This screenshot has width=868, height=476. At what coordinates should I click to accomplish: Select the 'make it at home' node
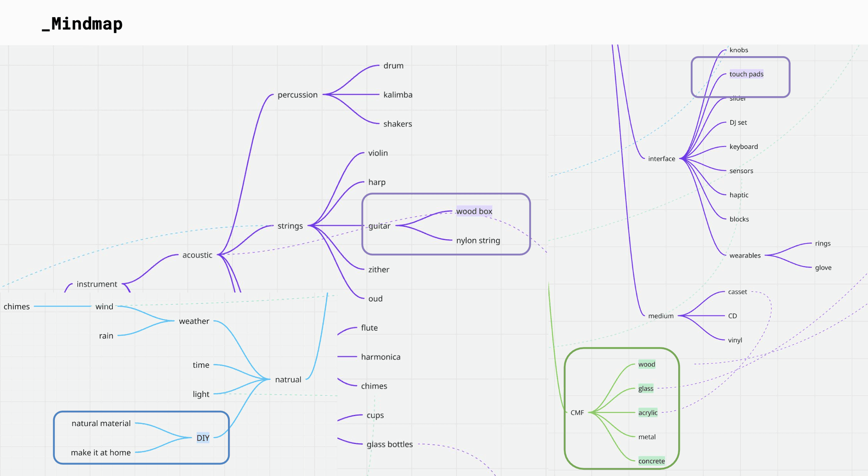pos(101,453)
